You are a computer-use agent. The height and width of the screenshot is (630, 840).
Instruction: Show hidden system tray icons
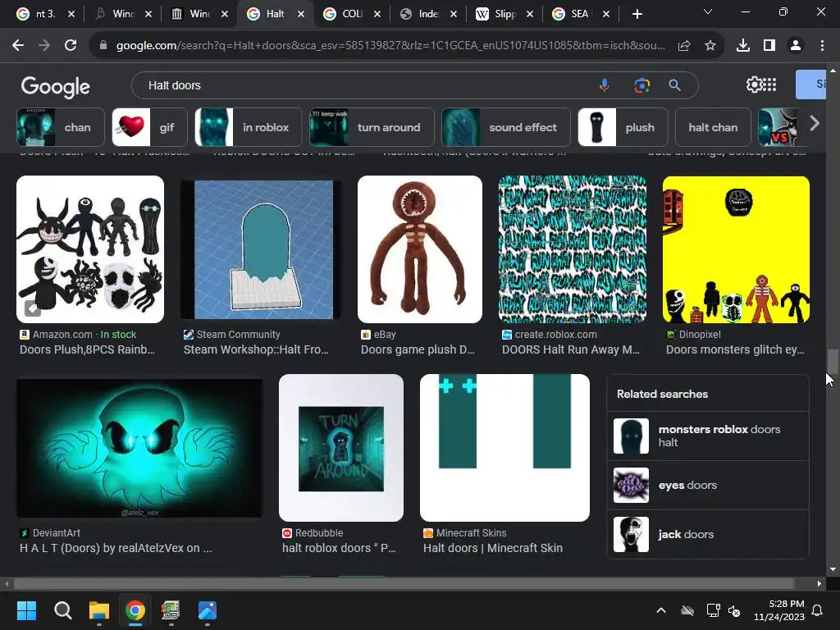pos(661,610)
